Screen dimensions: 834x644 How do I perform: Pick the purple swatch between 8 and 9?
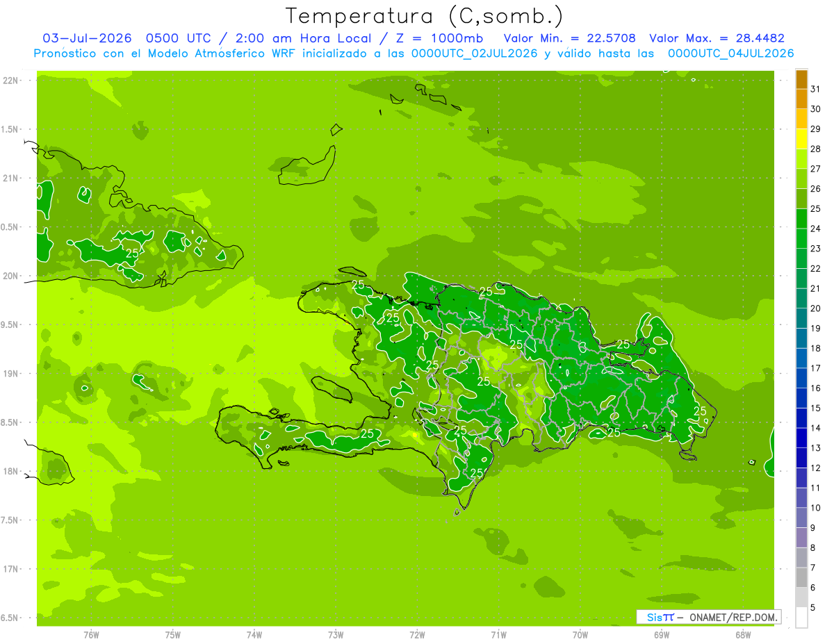(x=801, y=538)
